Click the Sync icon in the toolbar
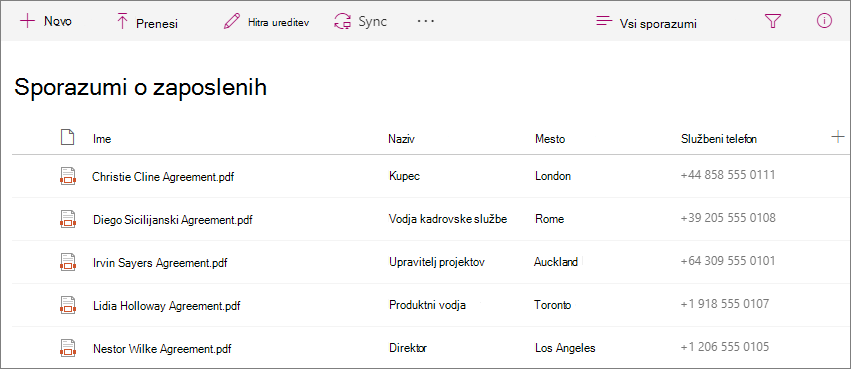Viewport: 851px width, 369px height. tap(342, 22)
